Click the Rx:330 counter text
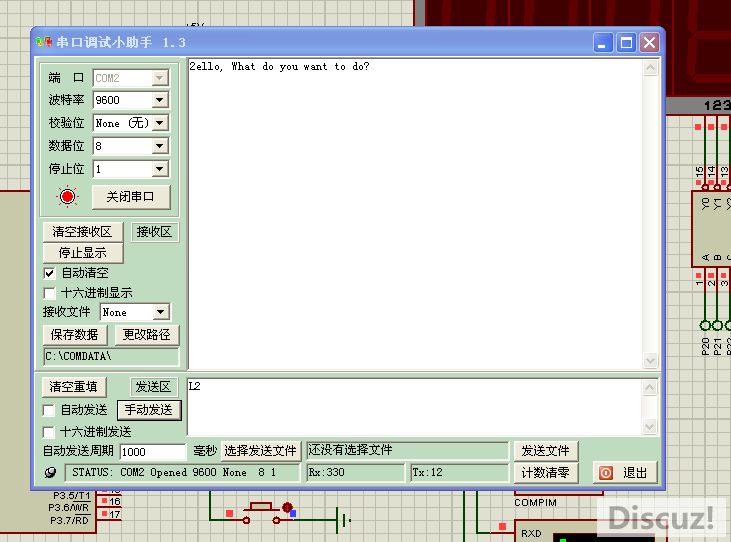The image size is (731, 542). (326, 473)
